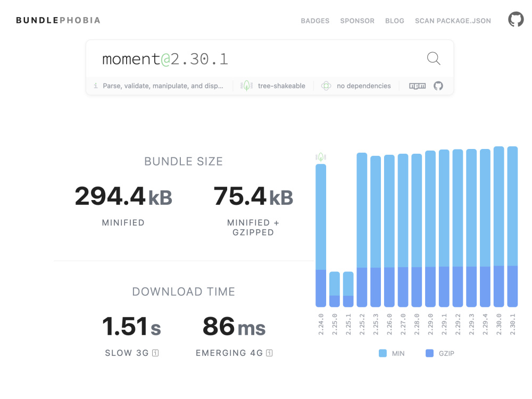Open the Sponsor page
Viewport: 532px width, 399px height.
point(358,21)
